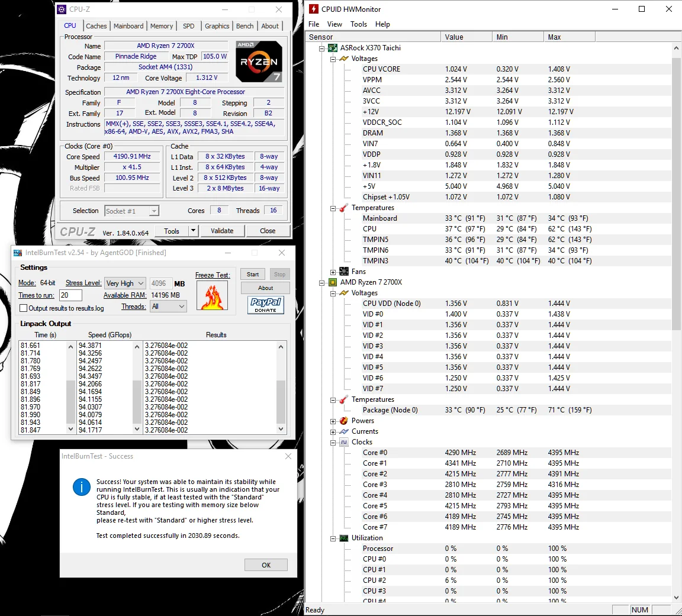The height and width of the screenshot is (616, 682).
Task: Open the View menu in HWMonitor
Action: [x=334, y=24]
